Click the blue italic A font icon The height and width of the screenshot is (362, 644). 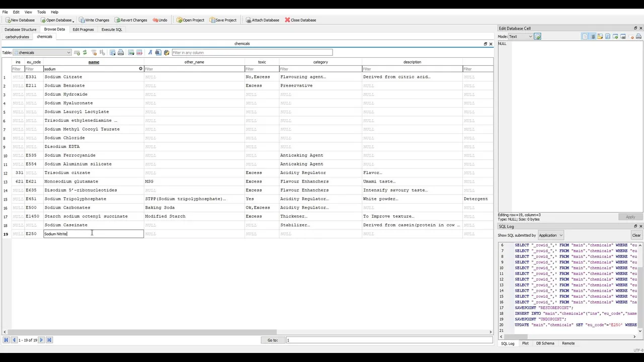point(150,52)
